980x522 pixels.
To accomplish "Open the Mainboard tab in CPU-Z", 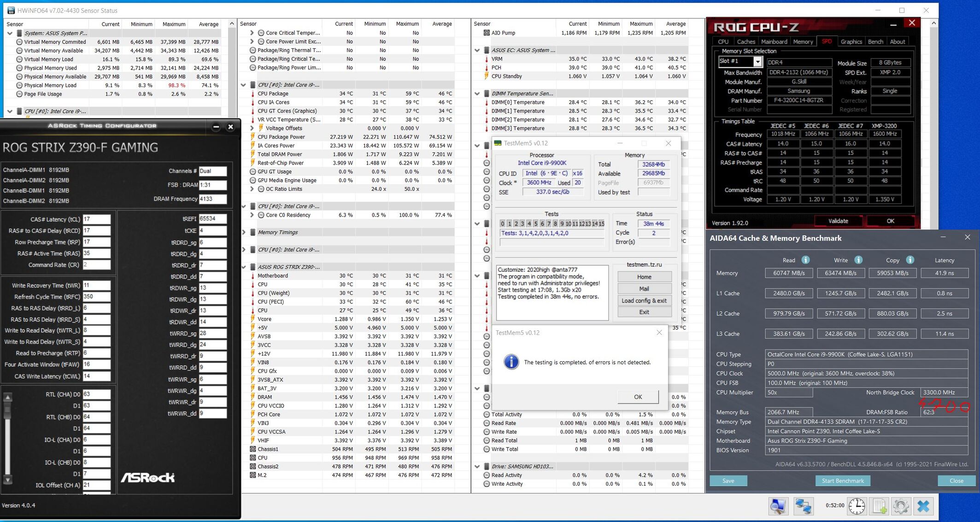I will click(x=774, y=41).
